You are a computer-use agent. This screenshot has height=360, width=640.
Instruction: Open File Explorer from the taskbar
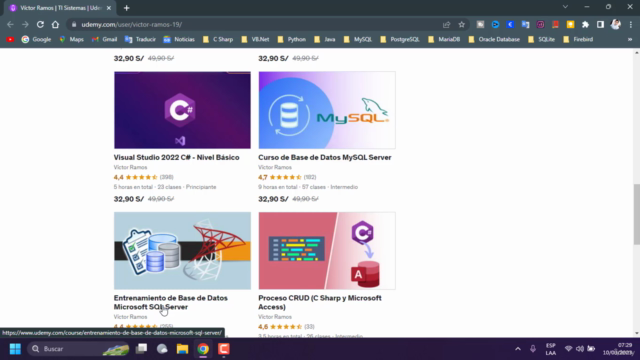click(182, 349)
